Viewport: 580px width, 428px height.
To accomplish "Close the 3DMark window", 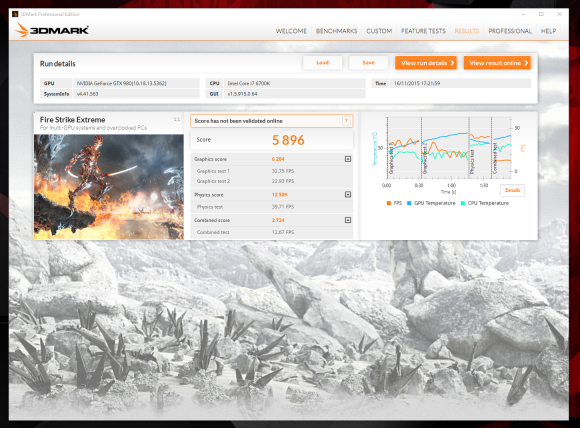I will [560, 14].
